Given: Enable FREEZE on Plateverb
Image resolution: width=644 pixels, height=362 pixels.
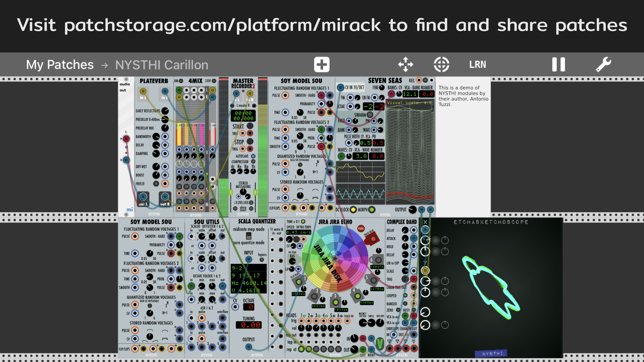Looking at the screenshot, I should [x=156, y=184].
